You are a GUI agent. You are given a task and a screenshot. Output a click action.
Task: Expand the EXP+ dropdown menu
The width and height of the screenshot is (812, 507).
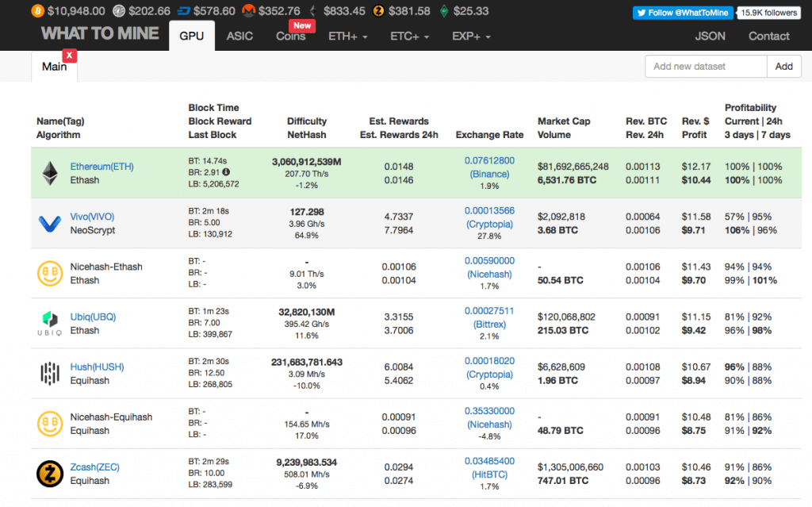pyautogui.click(x=471, y=36)
